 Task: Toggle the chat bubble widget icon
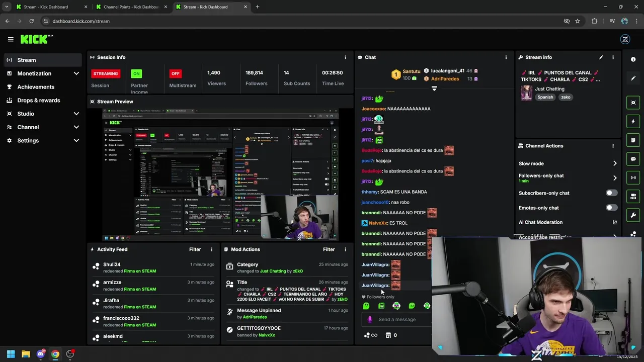[x=633, y=159]
